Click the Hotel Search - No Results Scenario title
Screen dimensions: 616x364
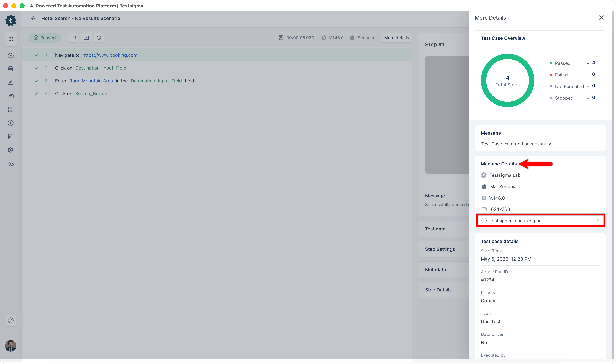(81, 18)
